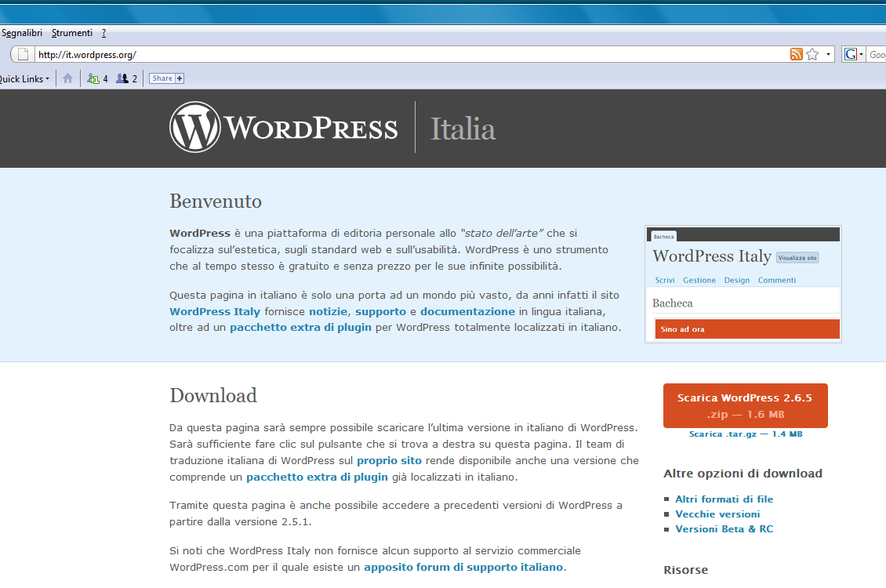Expand the Quick Links dropdown

[24, 79]
